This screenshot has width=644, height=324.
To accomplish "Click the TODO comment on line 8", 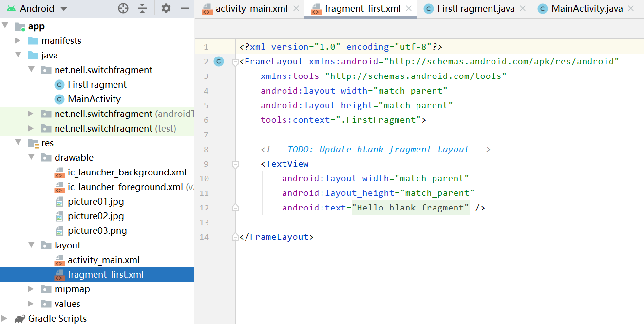I will coord(376,149).
